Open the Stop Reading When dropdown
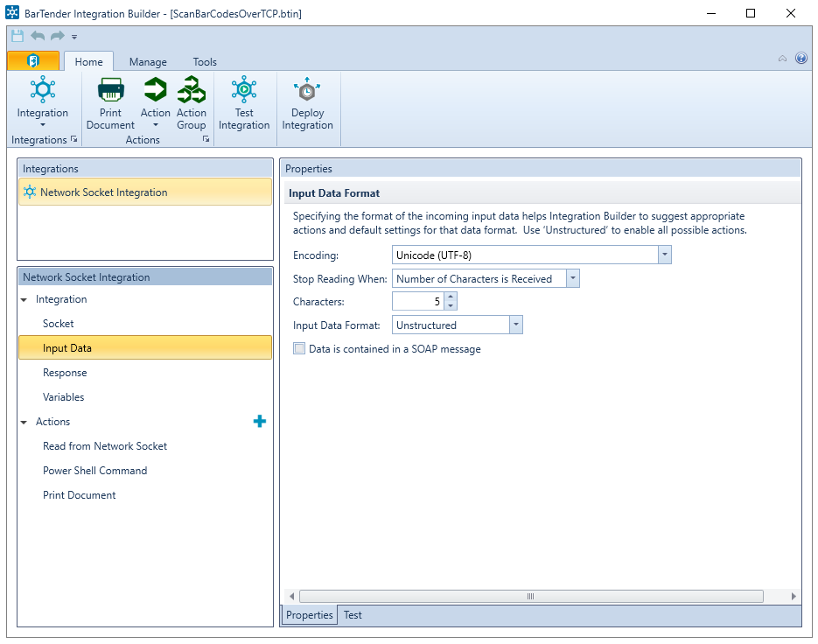Image resolution: width=818 pixels, height=644 pixels. 572,278
